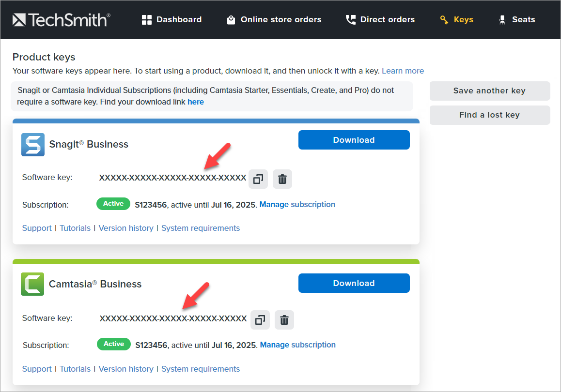Switch to the Seats tab

pyautogui.click(x=516, y=20)
